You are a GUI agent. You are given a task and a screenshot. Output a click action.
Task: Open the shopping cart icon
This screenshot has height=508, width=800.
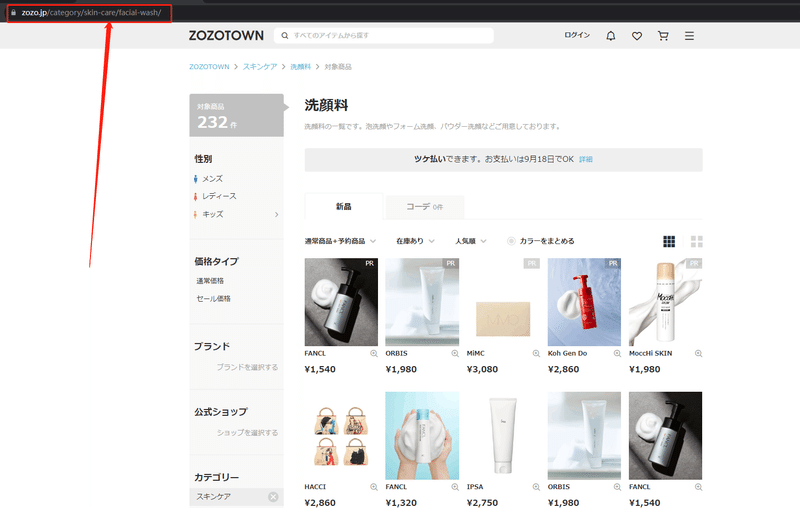[x=663, y=36]
